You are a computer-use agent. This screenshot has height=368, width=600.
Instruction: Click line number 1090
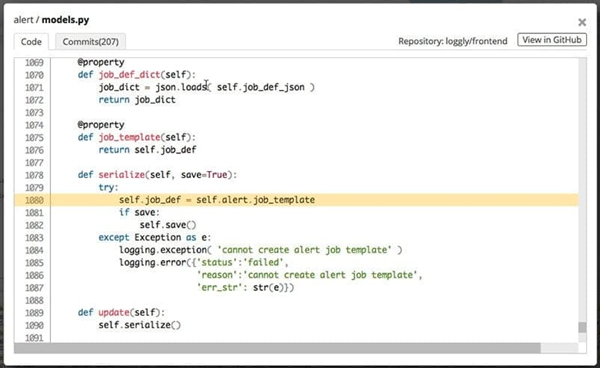(x=34, y=325)
